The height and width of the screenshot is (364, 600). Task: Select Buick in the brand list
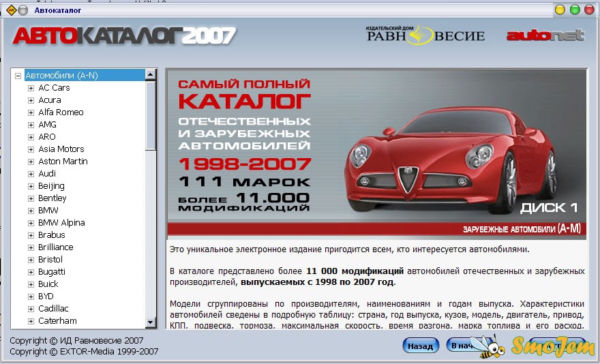pyautogui.click(x=48, y=284)
